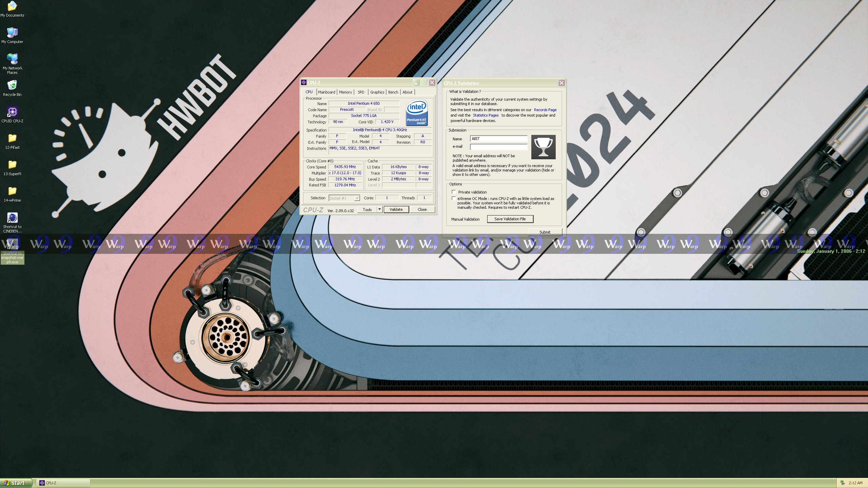Click Bus Speed value 319.76 MHz
The height and width of the screenshot is (488, 868).
tap(345, 179)
